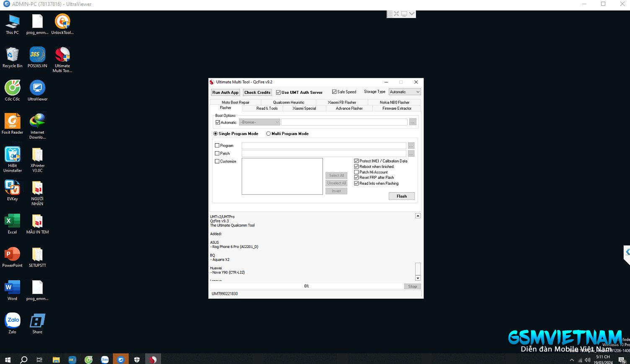The height and width of the screenshot is (364, 630).
Task: Switch to Xiaomi Special tab
Action: point(304,108)
